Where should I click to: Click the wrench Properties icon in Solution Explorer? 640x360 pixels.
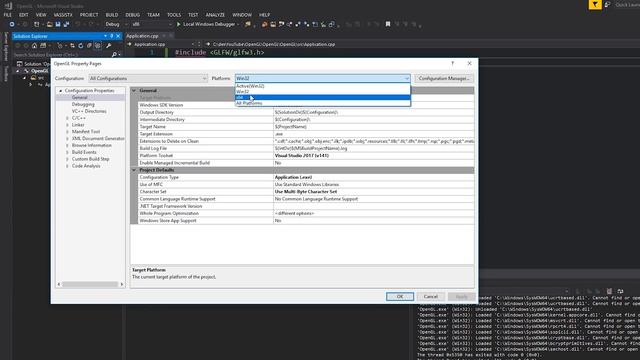coord(109,46)
